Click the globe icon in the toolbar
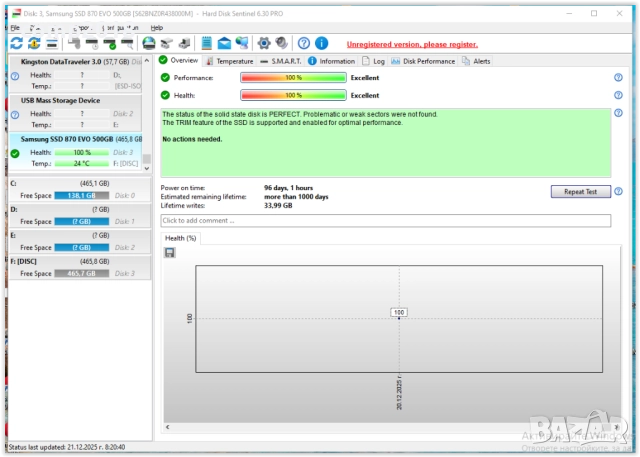 pos(148,44)
